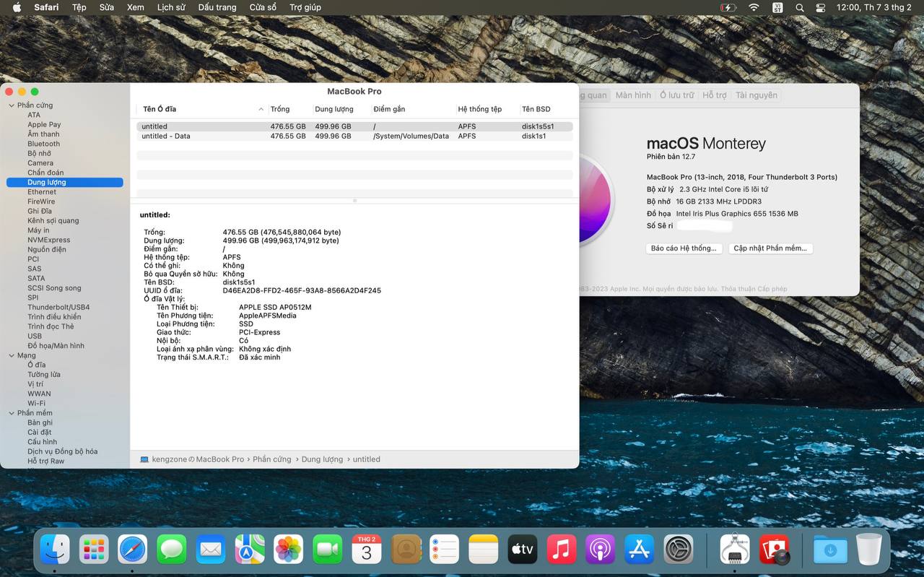Switch to the Màn hình tab

pyautogui.click(x=633, y=95)
